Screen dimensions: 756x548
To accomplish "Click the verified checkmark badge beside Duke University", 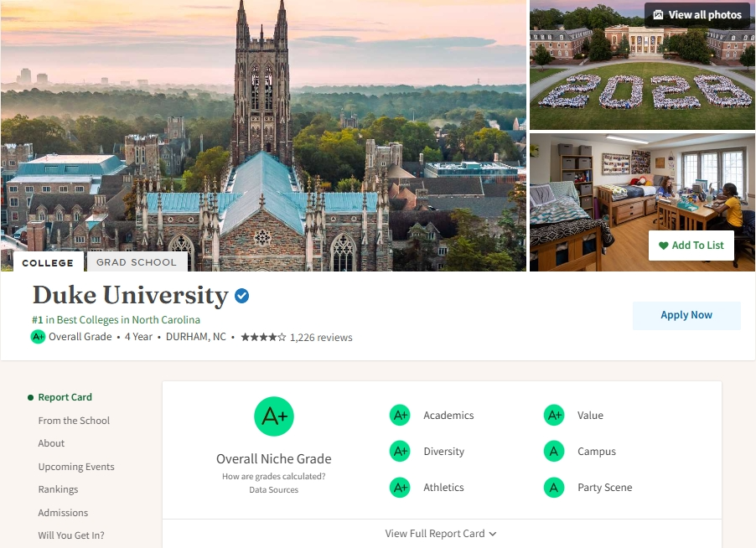I will (241, 296).
